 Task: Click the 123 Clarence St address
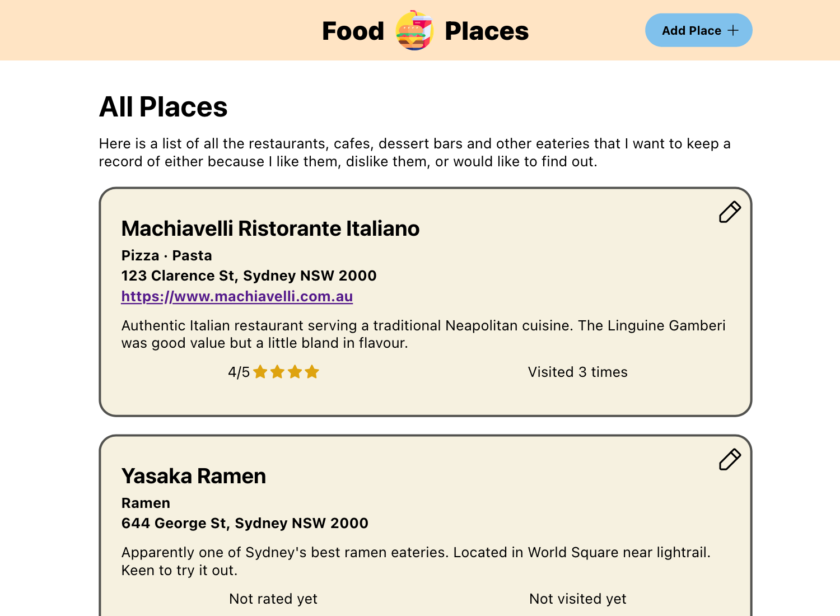[249, 276]
